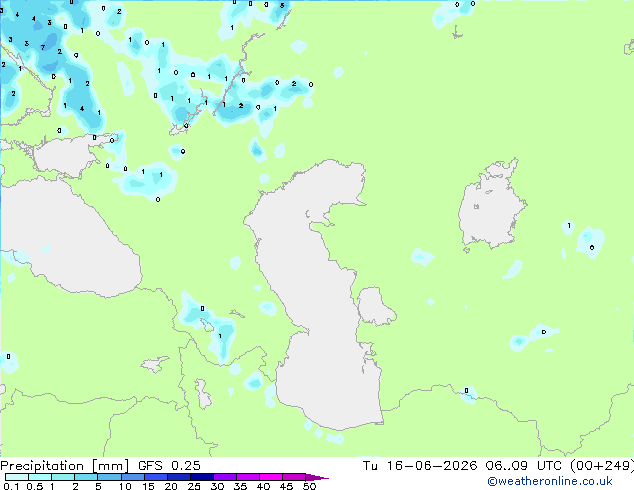Click the legend label '0.1'
Image resolution: width=634 pixels, height=490 pixels.
pos(11,486)
